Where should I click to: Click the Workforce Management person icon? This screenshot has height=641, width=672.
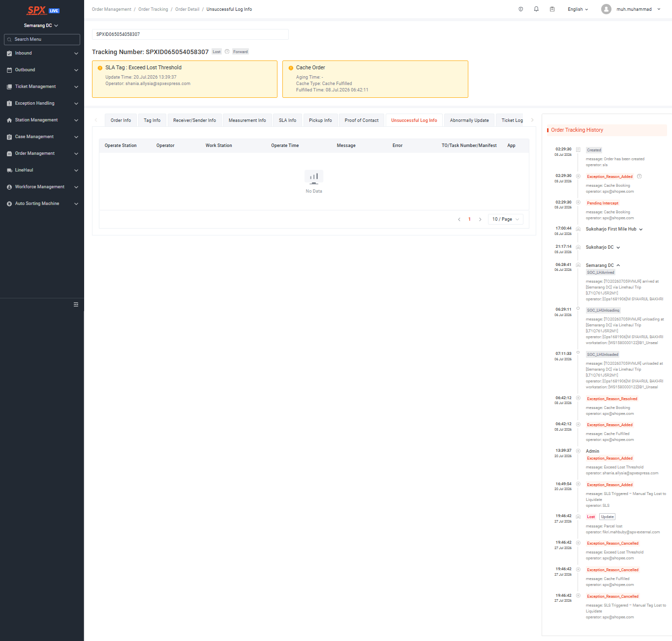[9, 187]
